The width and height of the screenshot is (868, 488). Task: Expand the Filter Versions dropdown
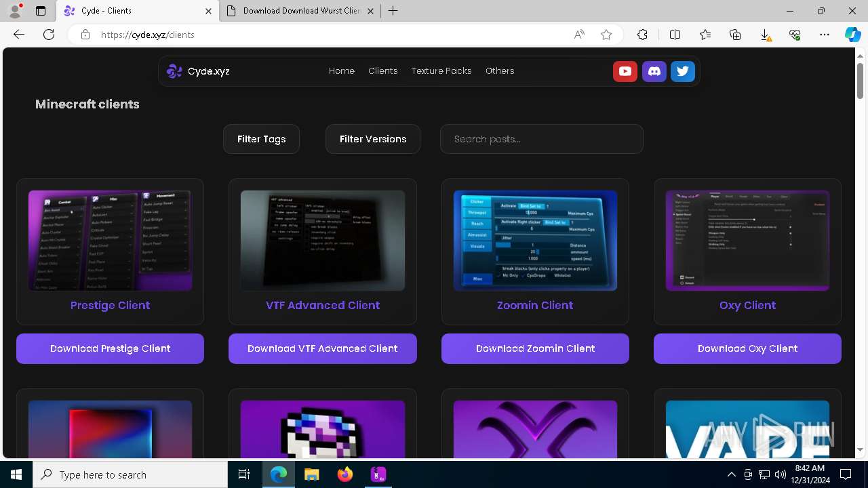point(373,139)
